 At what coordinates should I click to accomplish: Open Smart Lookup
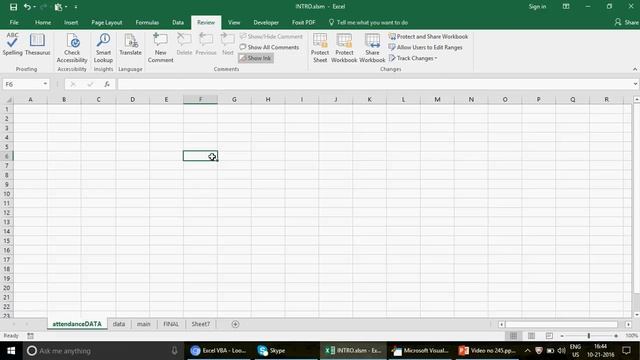click(x=103, y=48)
